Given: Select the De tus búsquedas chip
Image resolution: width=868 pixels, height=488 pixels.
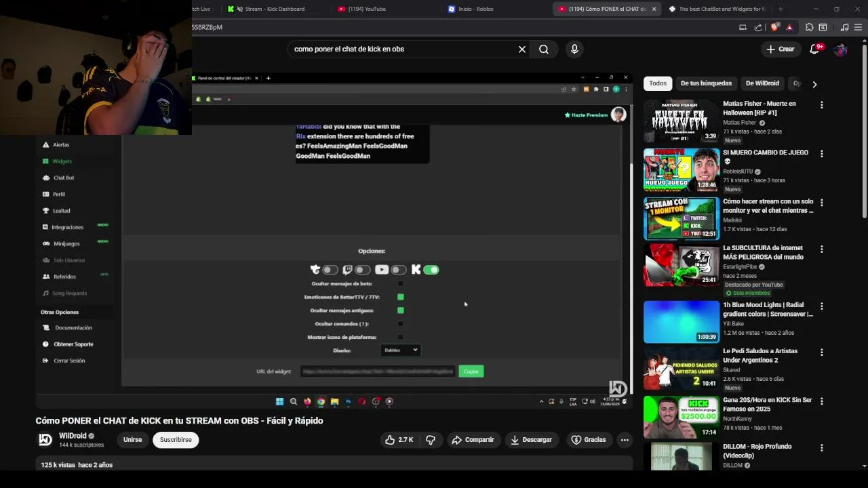Looking at the screenshot, I should coord(706,83).
